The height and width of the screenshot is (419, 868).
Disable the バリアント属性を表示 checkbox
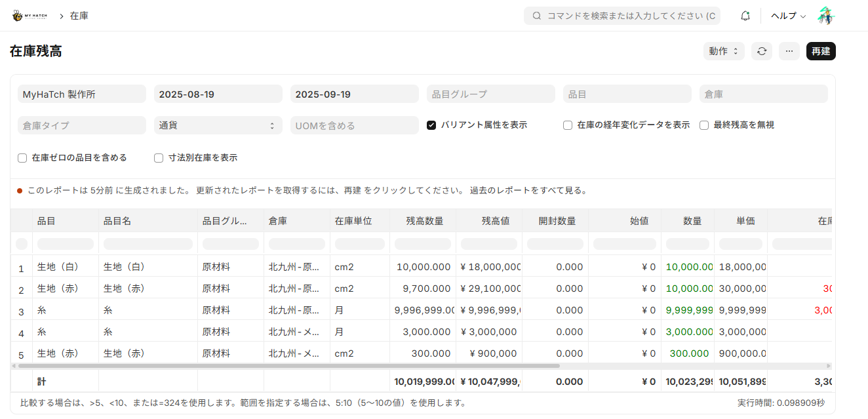click(x=431, y=125)
